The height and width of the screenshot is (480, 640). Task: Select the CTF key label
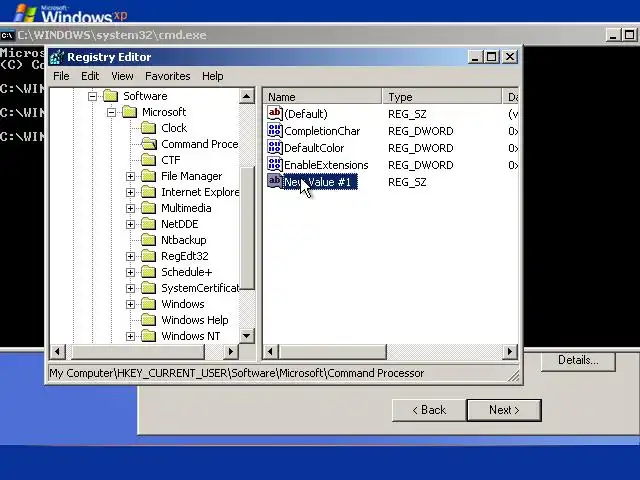click(x=171, y=160)
